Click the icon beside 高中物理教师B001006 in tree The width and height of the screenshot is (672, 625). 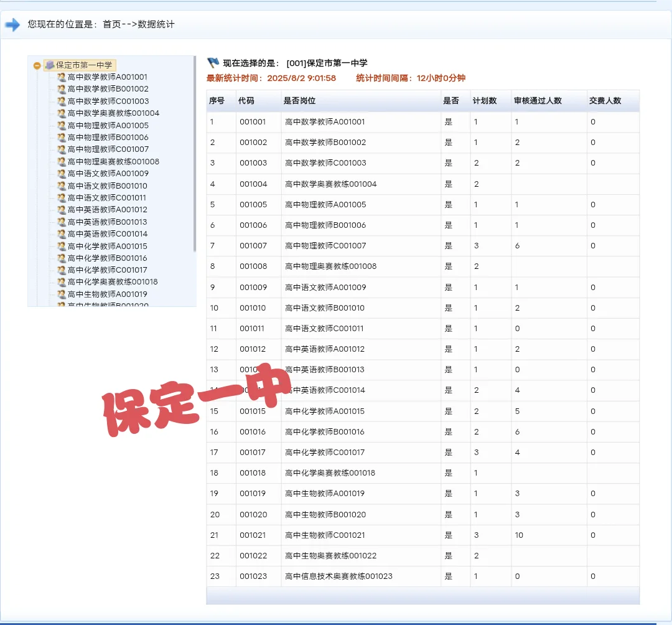[x=61, y=138]
